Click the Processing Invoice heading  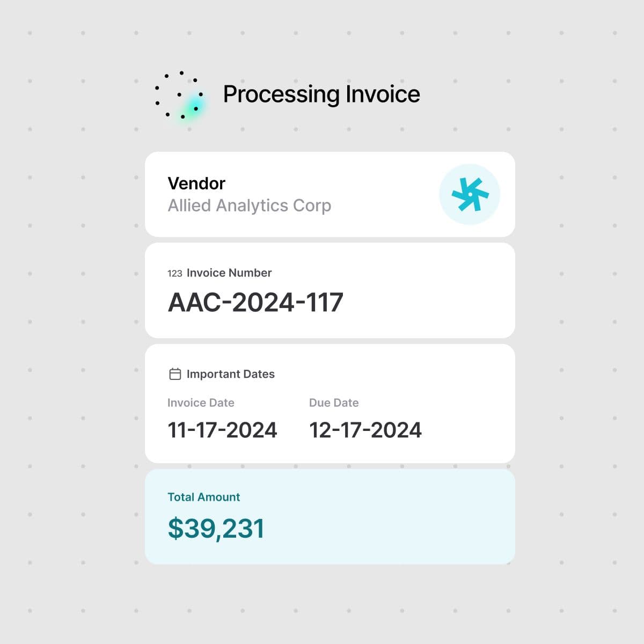[x=321, y=94]
